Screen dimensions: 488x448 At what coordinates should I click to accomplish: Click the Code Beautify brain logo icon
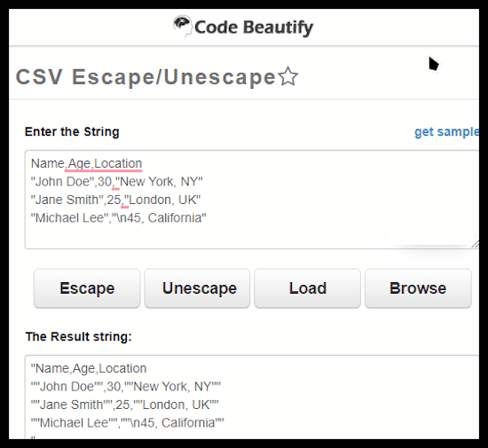point(183,27)
